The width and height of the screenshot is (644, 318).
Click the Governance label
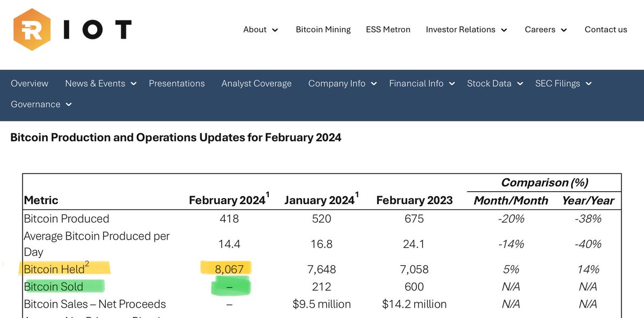pos(35,104)
